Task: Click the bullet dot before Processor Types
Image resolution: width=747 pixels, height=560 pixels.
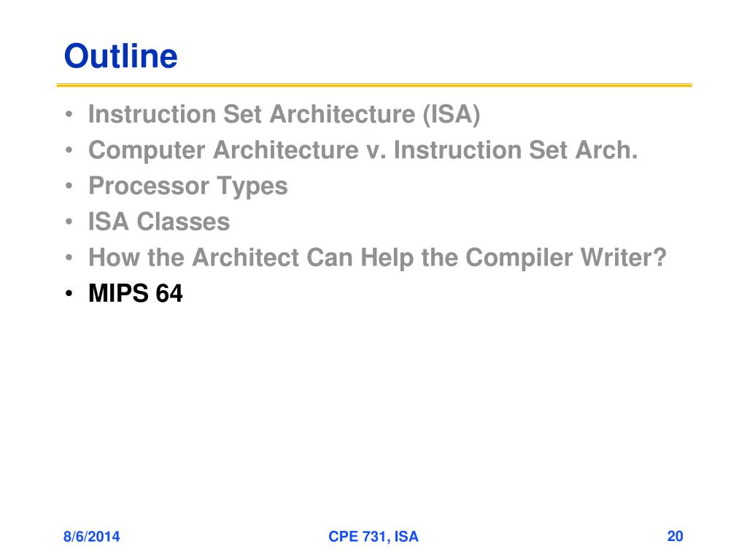Action: (x=69, y=186)
